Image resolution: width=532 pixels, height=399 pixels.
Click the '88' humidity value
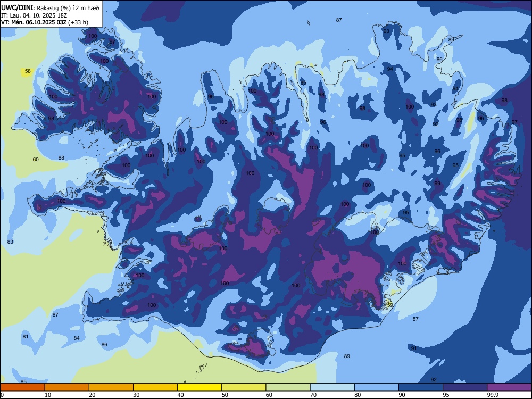[61, 158]
